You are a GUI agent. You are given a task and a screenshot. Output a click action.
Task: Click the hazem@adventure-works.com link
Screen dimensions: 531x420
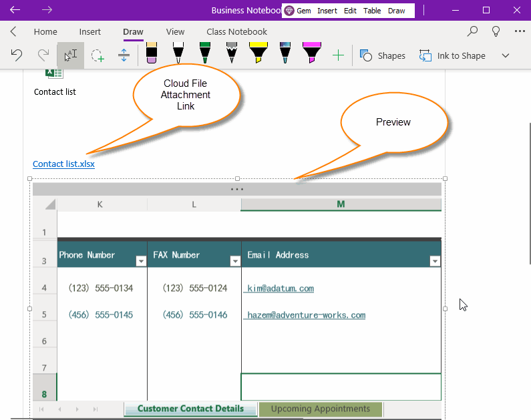tap(305, 315)
